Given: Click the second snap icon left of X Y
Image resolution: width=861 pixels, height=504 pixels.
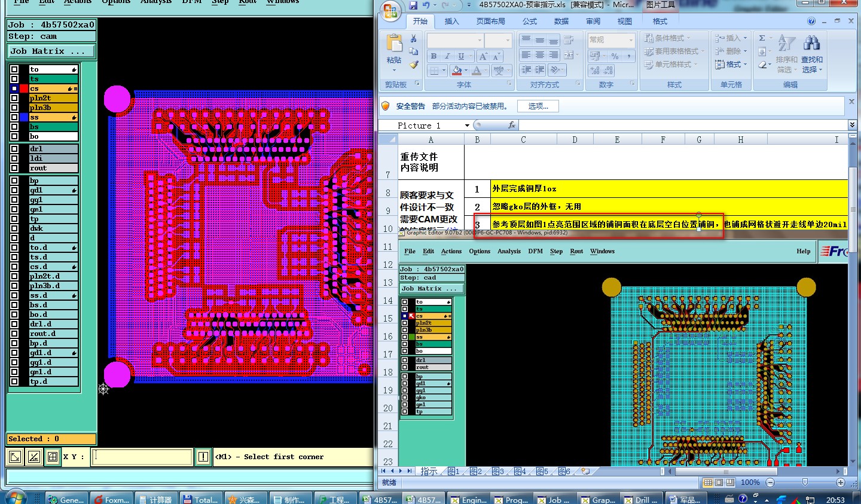Looking at the screenshot, I should (34, 457).
